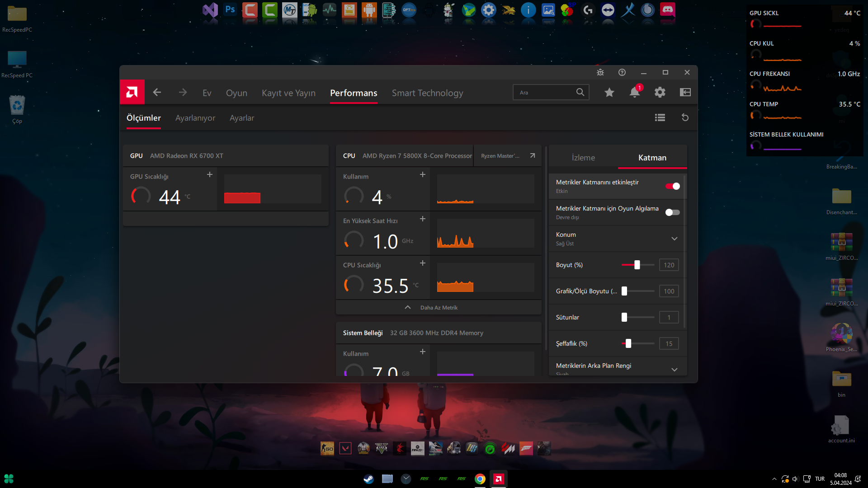The image size is (868, 488).
Task: Open the help question mark icon
Action: 622,72
